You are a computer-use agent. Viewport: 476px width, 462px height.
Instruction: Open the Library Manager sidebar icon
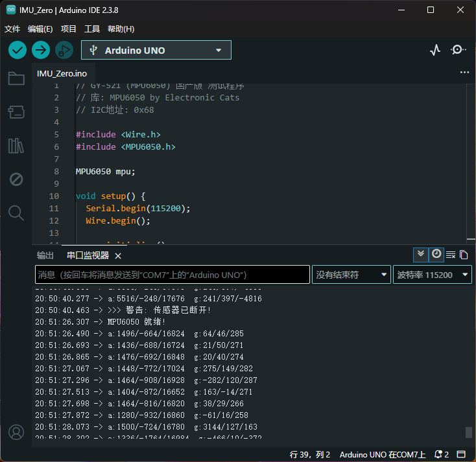16,146
